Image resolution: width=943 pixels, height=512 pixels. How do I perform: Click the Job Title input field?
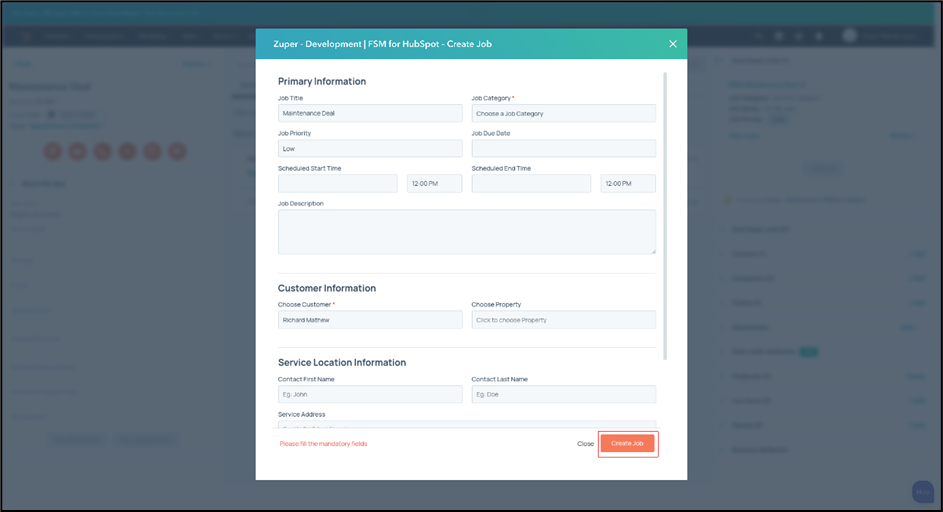tap(370, 113)
